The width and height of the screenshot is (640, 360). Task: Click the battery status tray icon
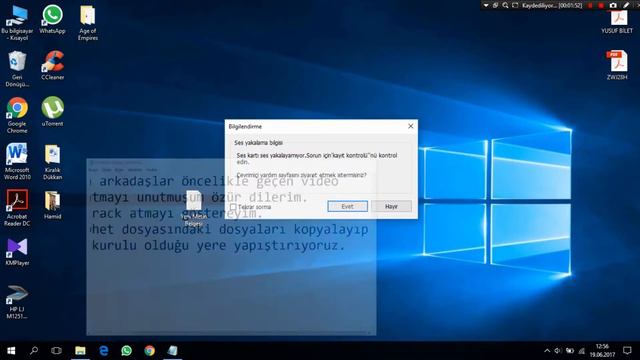click(570, 351)
